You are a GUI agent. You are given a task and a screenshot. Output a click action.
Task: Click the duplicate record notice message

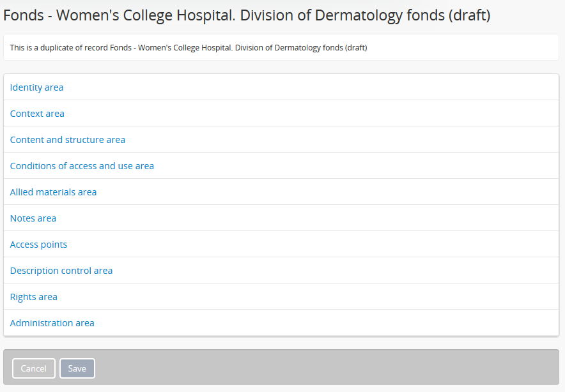pos(189,48)
